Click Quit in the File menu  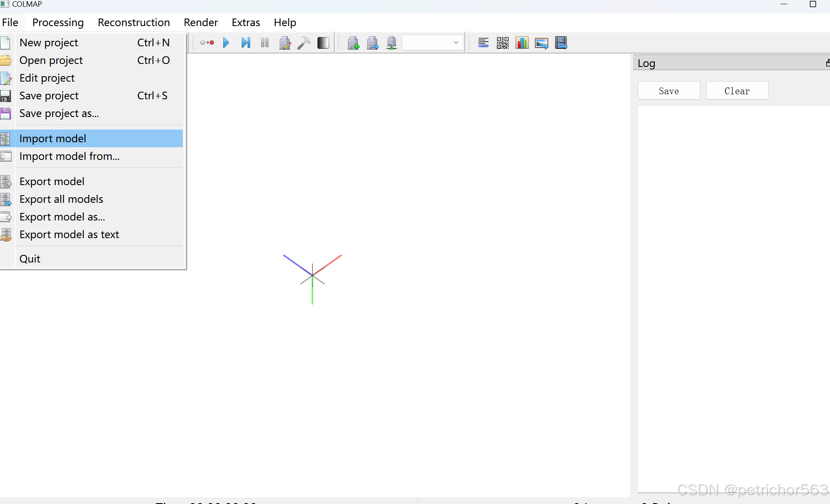pos(30,259)
